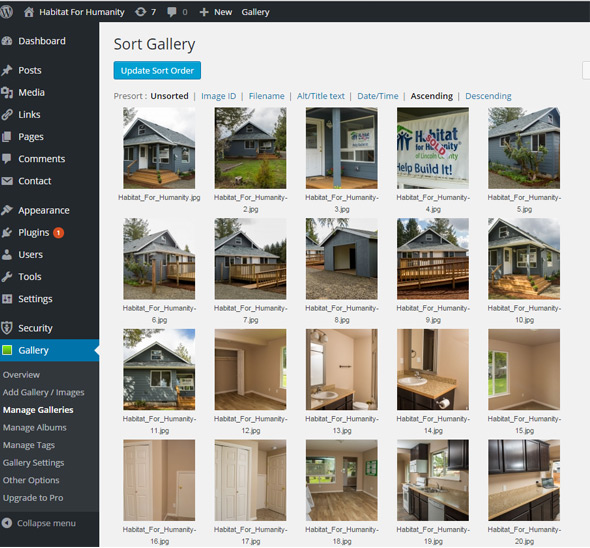Open Gallery Settings

[33, 463]
